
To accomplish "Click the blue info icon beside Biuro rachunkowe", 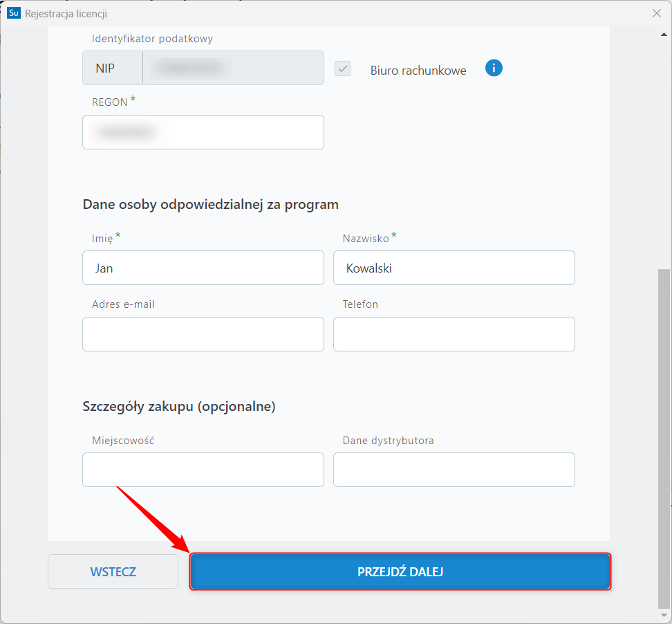I will click(x=494, y=68).
